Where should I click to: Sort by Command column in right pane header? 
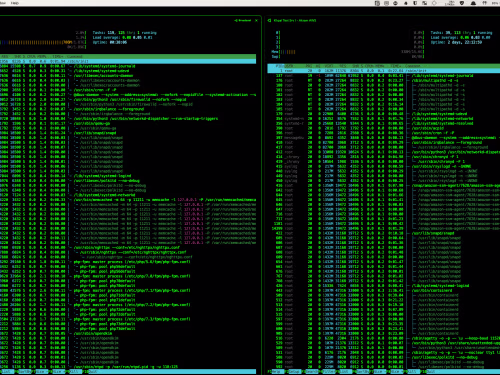[x=413, y=66]
